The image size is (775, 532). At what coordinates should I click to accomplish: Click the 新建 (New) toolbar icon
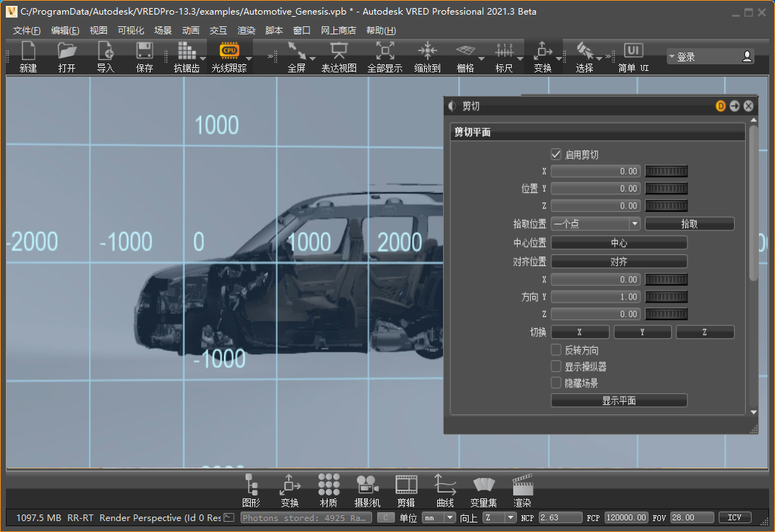click(x=29, y=51)
